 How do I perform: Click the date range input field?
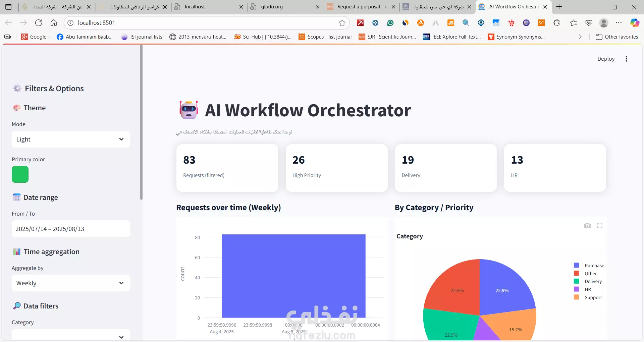(x=71, y=229)
